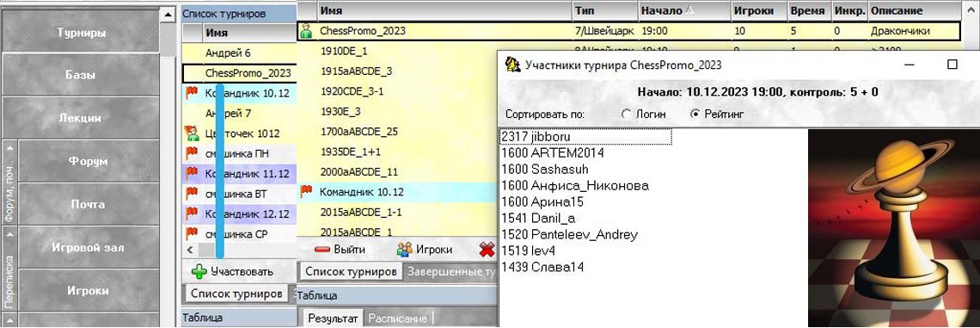Image resolution: width=980 pixels, height=328 pixels.
Task: Select Андрей 7 in the tournament list
Action: (x=239, y=114)
